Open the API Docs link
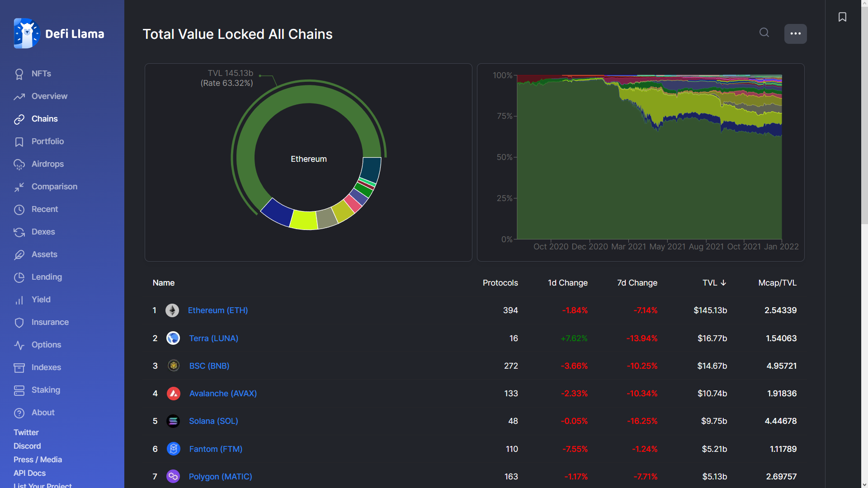 click(x=29, y=473)
